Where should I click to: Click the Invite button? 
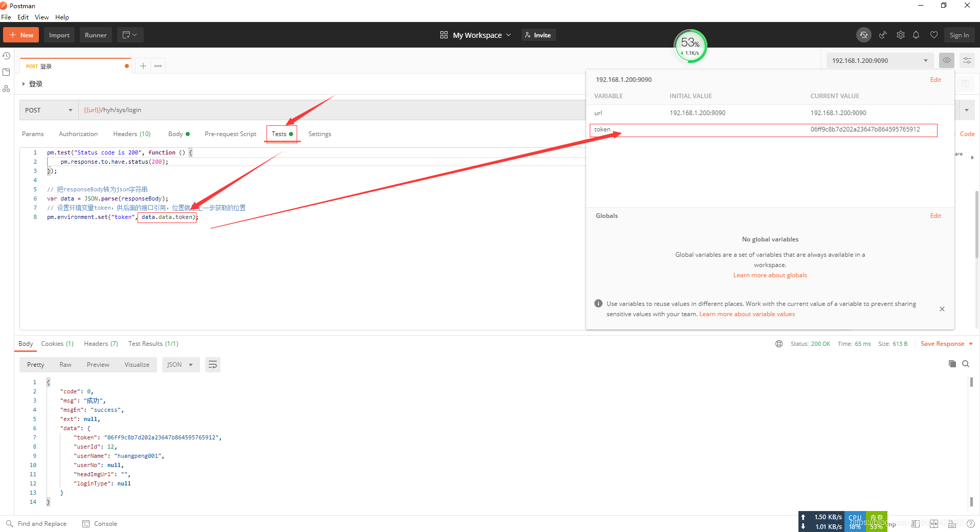[539, 35]
